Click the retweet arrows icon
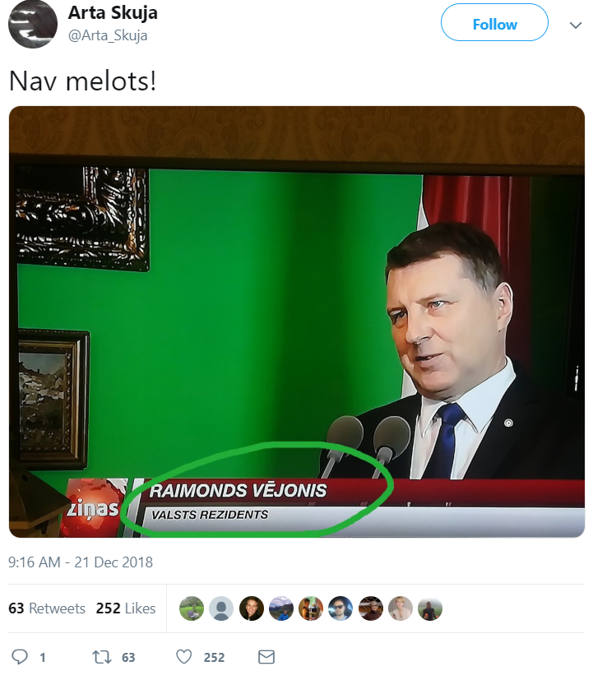This screenshot has width=616, height=680. coord(102,657)
